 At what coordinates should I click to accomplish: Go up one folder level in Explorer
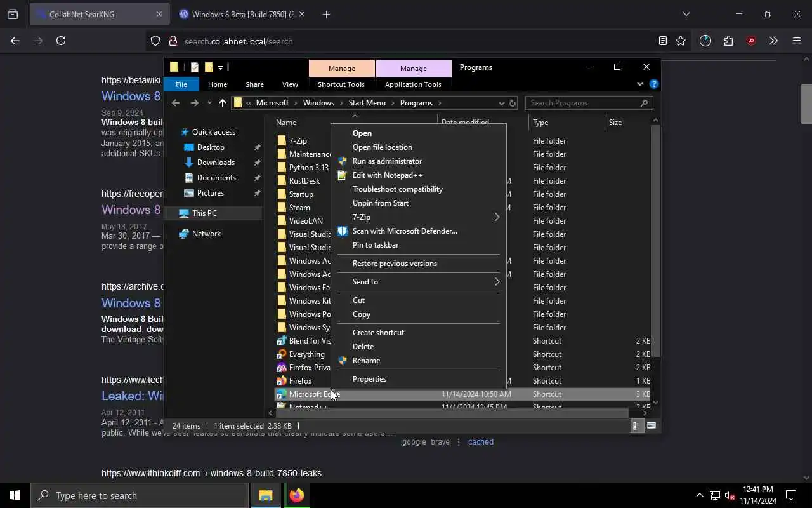click(222, 103)
